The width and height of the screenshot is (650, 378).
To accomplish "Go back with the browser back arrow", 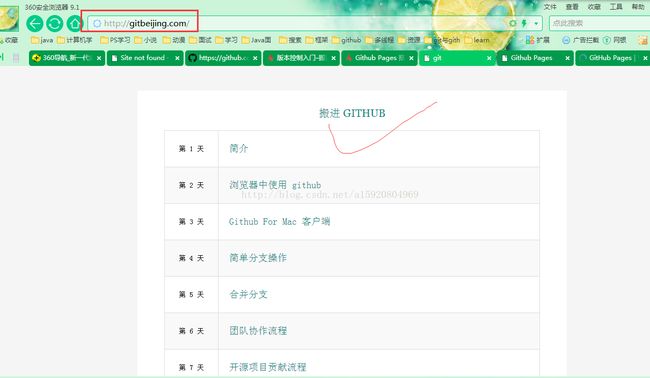I will coord(35,23).
